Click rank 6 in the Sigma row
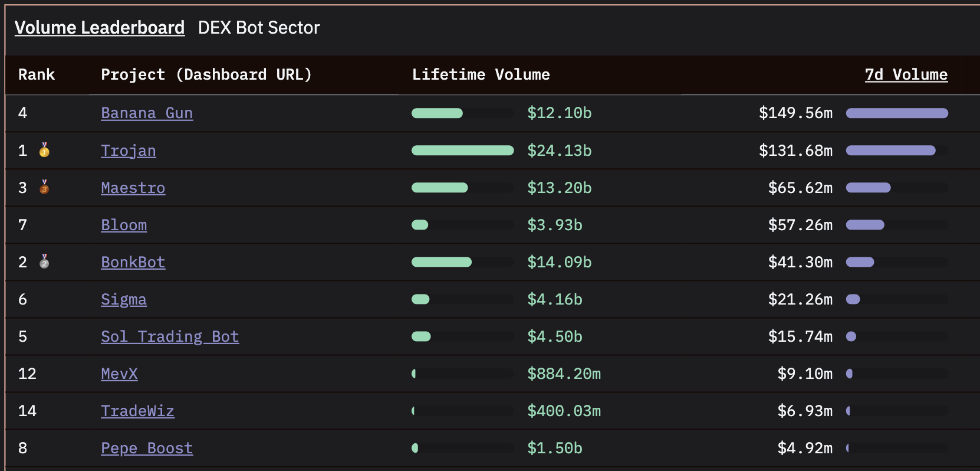Viewport: 980px width, 471px height. 22,299
